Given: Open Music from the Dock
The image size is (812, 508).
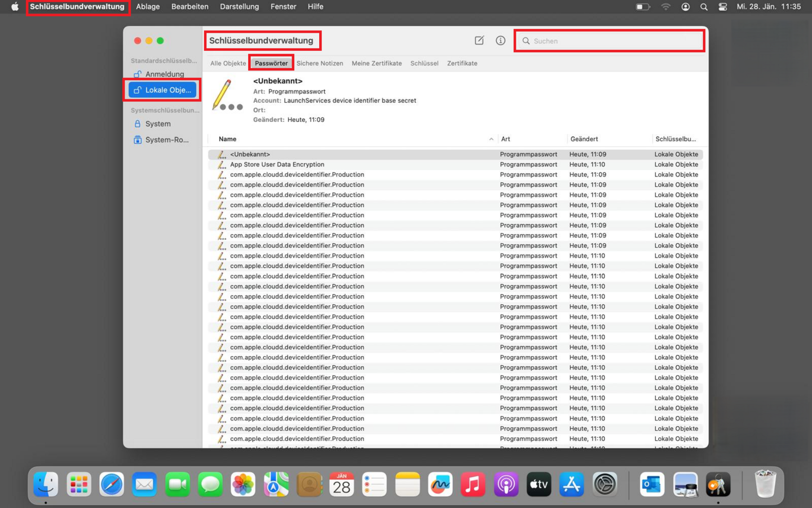Looking at the screenshot, I should [473, 484].
